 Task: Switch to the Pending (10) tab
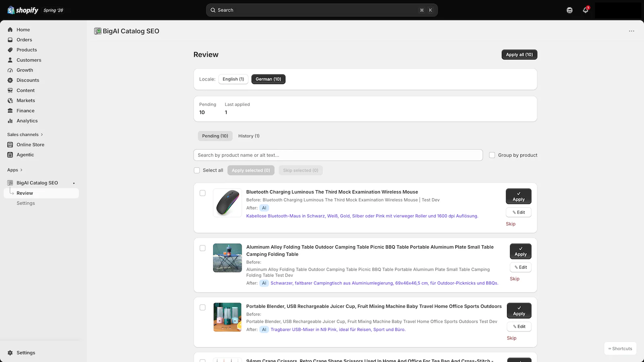tap(215, 136)
